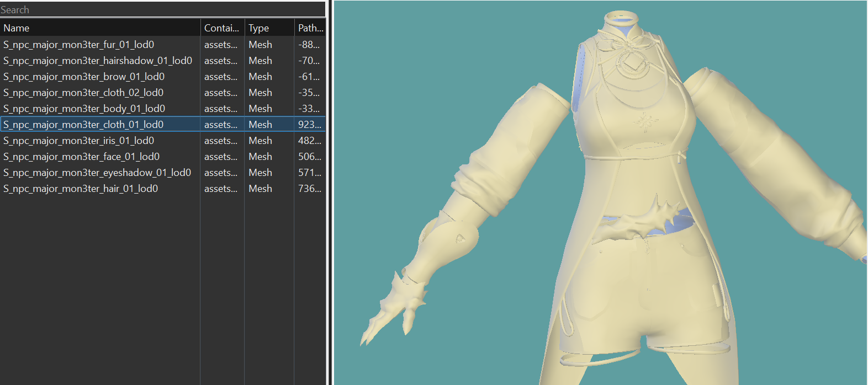Click assets... container cell in face_01 row
868x385 pixels.
tap(223, 157)
